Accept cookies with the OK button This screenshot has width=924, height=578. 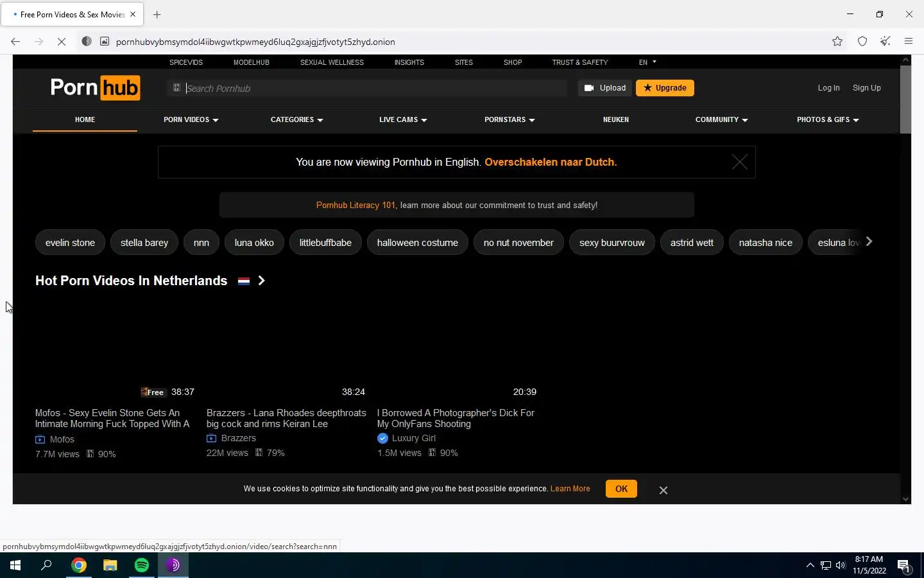pos(621,489)
